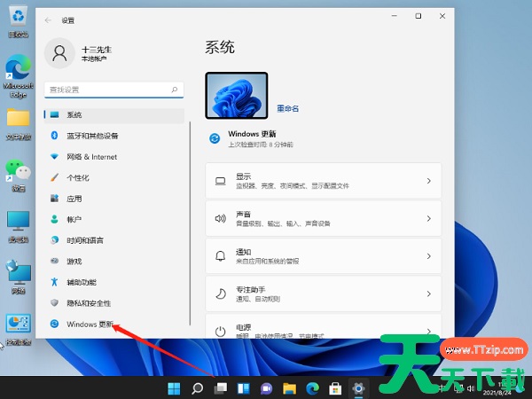
Task: Click the personalization brush icon
Action: pyautogui.click(x=54, y=177)
